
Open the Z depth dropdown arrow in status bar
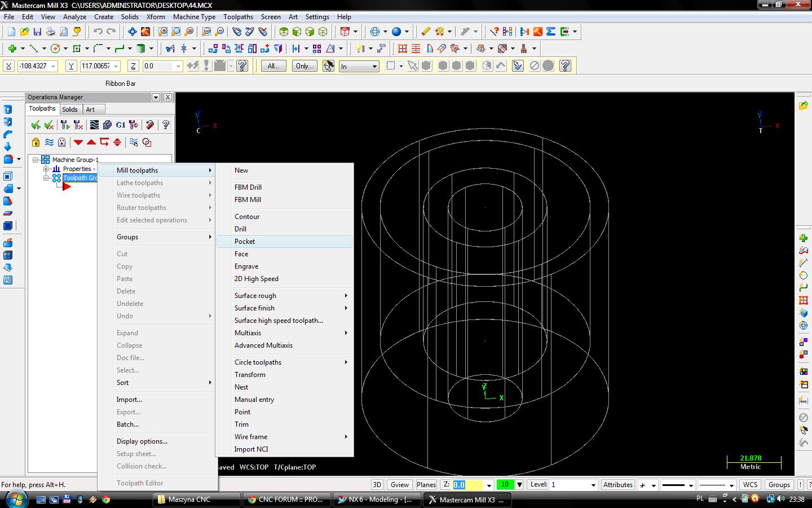tap(489, 484)
